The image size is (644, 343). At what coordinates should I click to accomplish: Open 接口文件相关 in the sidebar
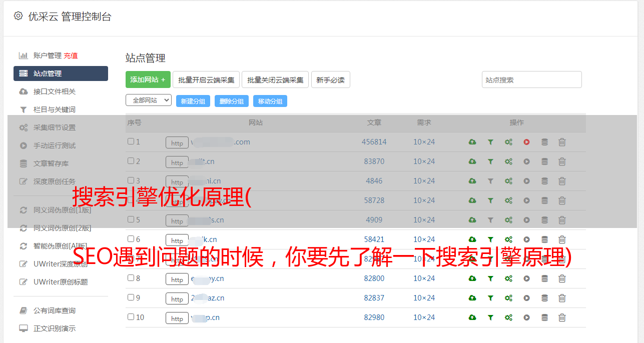pyautogui.click(x=55, y=91)
